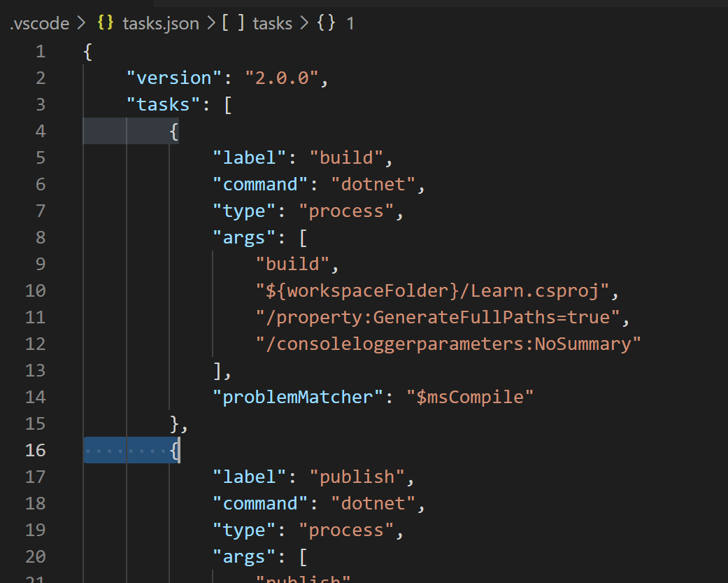Click the "dotnet" command value on line 6
The width and height of the screenshot is (728, 583).
coord(374,184)
